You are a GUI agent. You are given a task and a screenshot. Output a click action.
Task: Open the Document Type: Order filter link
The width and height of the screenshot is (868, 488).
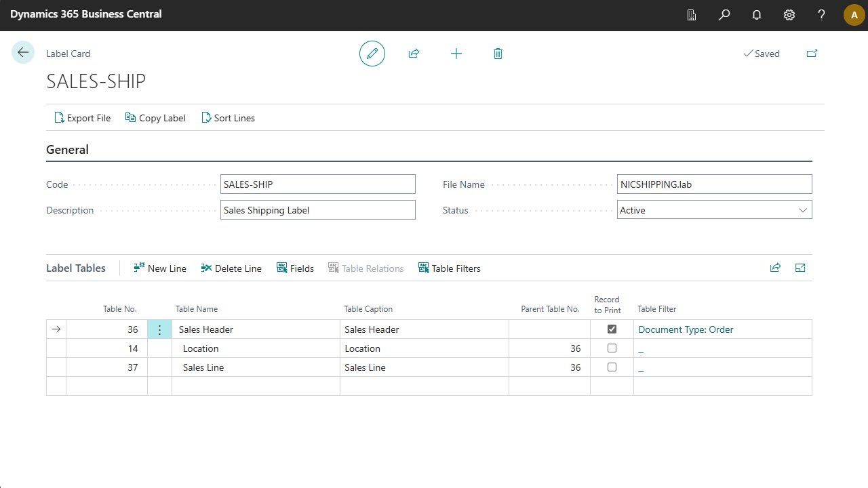pyautogui.click(x=686, y=329)
